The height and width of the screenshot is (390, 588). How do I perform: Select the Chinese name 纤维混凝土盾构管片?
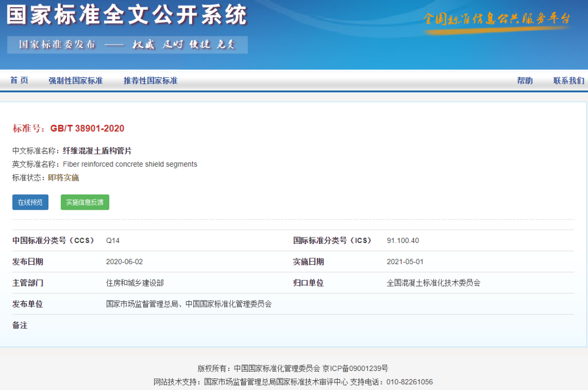pyautogui.click(x=97, y=151)
